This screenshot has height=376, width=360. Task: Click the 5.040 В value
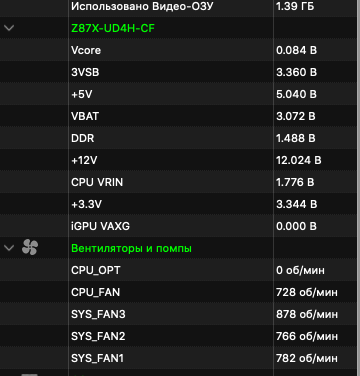coord(296,94)
